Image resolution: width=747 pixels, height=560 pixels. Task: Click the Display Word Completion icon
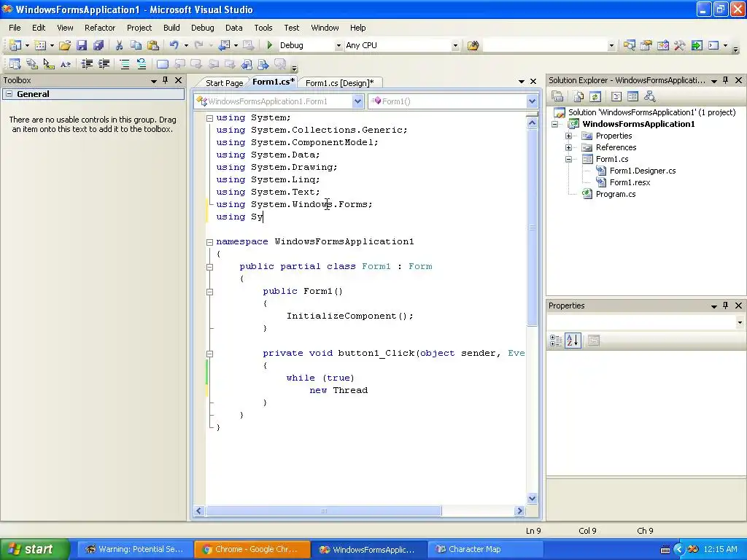[65, 64]
